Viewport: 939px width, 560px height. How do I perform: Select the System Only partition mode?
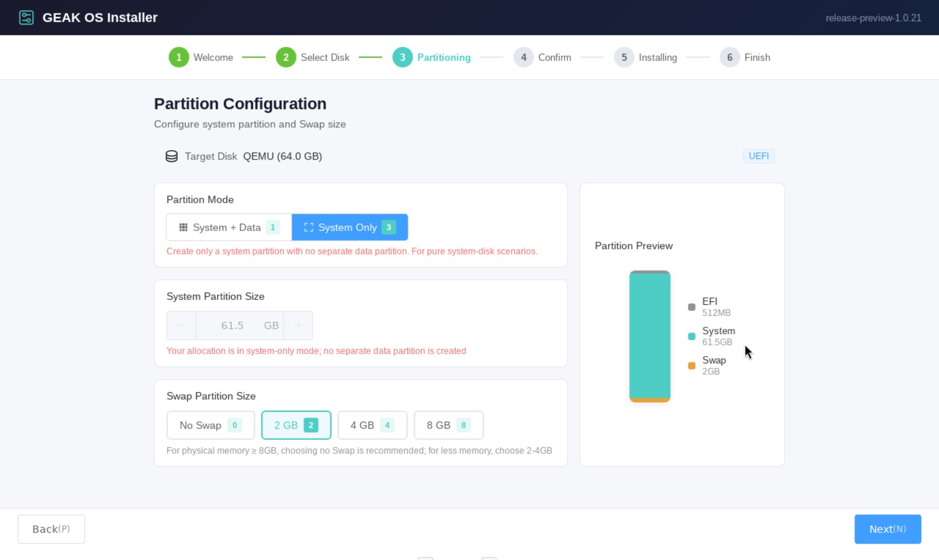click(350, 228)
